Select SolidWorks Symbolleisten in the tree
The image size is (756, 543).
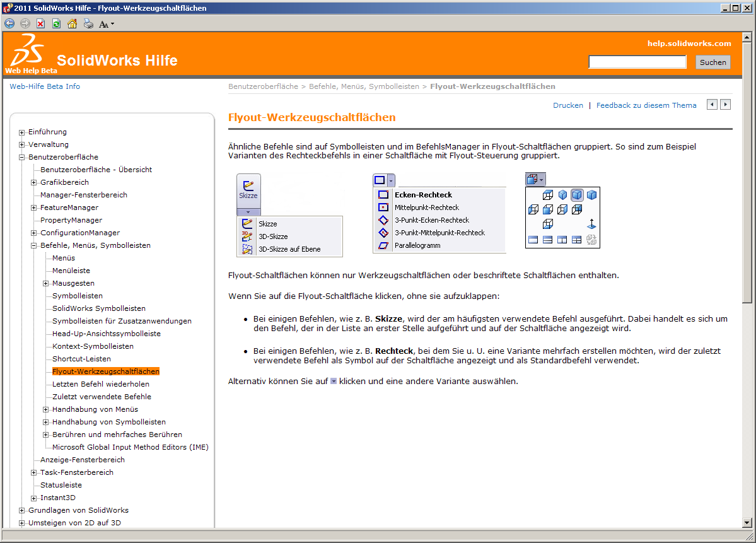click(x=99, y=308)
